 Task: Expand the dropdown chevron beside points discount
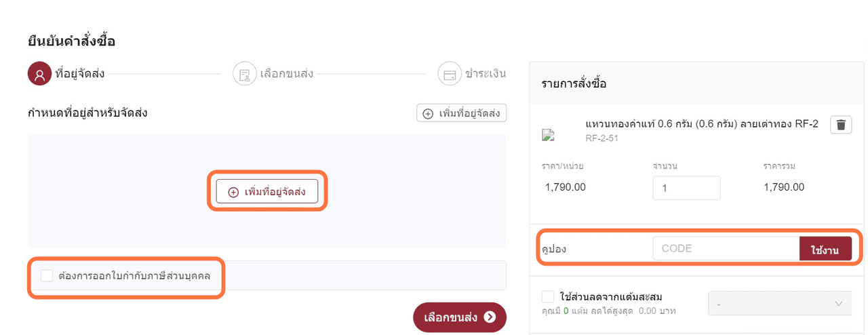[839, 304]
